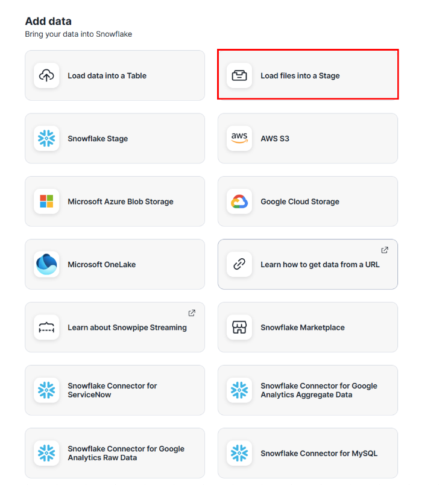Click the external-link arrow on the URL card
Image resolution: width=448 pixels, height=485 pixels.
coord(385,250)
